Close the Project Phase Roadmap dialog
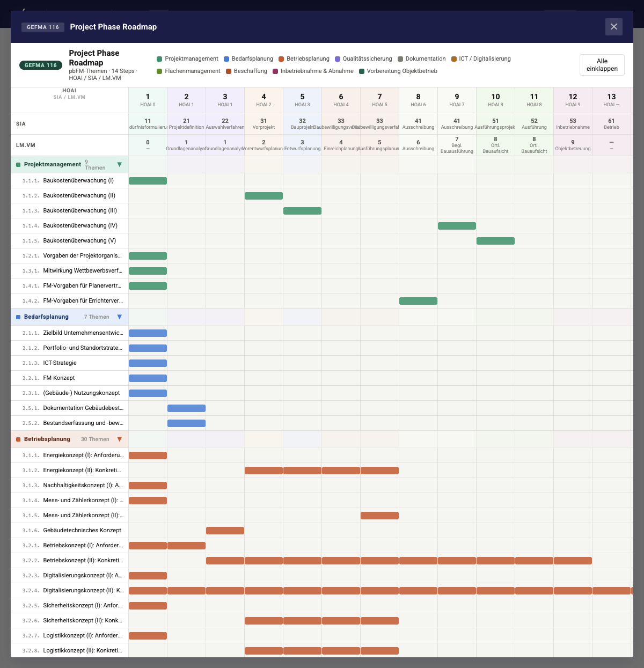 click(x=614, y=27)
